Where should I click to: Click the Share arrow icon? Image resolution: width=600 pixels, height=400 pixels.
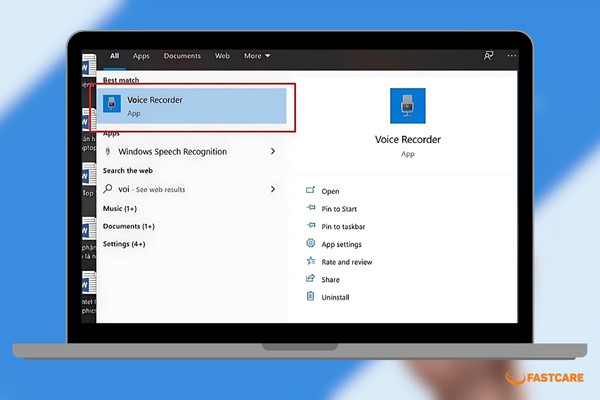pyautogui.click(x=310, y=278)
